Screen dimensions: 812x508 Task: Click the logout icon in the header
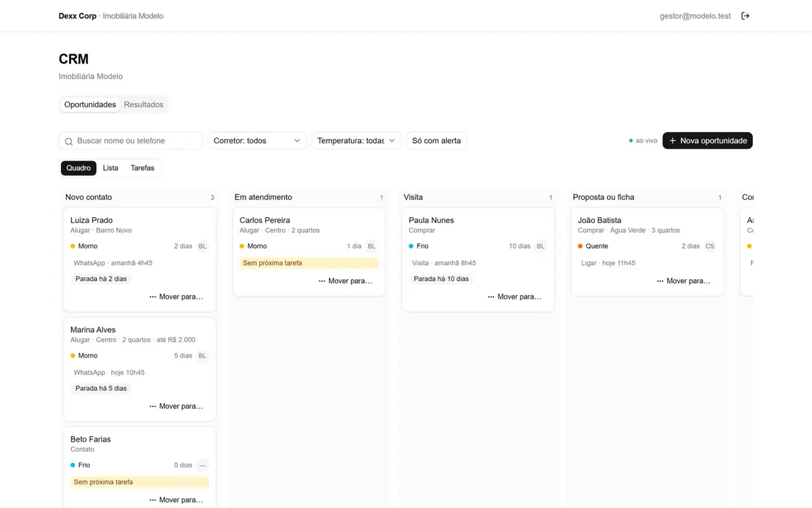[745, 16]
